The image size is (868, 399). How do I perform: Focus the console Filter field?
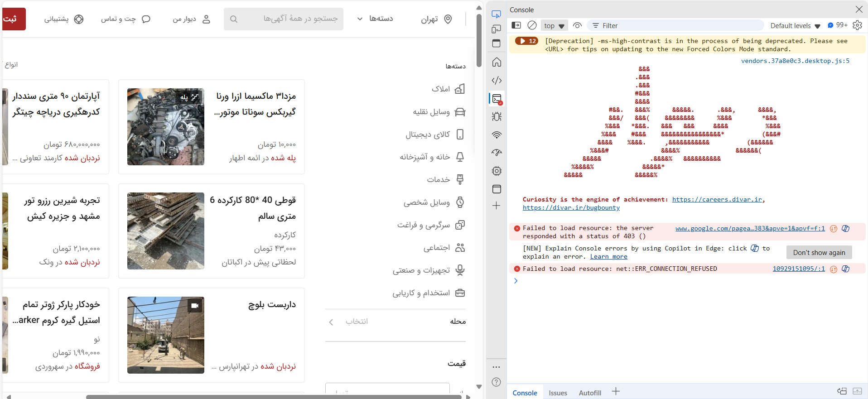tap(675, 25)
